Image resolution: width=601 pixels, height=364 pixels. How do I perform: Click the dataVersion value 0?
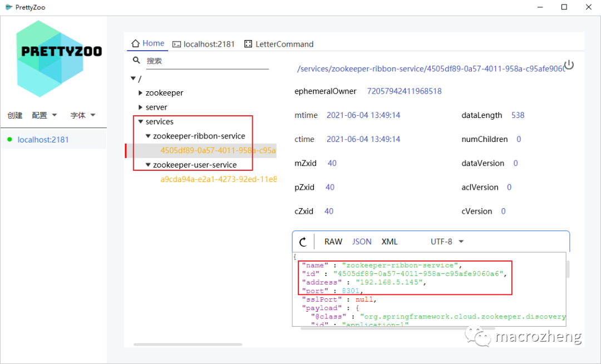[x=515, y=163]
